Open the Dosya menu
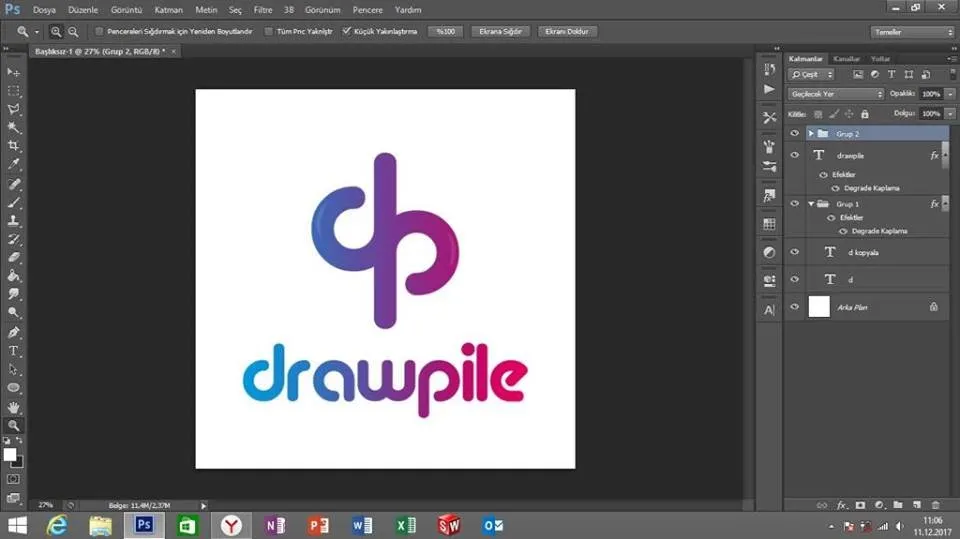Screen dimensions: 960x539 tap(44, 10)
